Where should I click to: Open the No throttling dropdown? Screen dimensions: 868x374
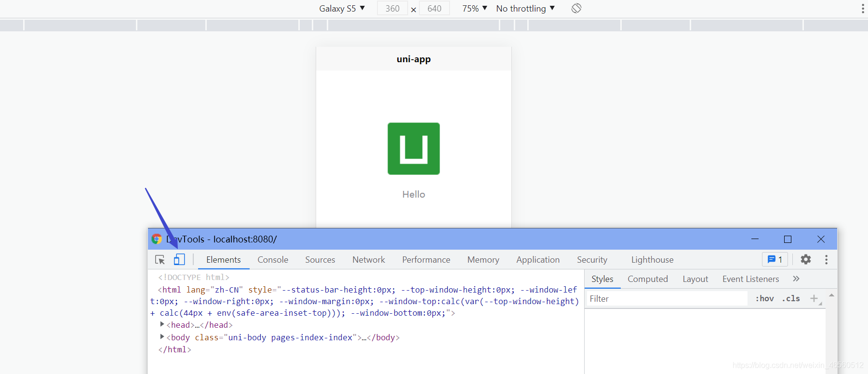(x=525, y=8)
